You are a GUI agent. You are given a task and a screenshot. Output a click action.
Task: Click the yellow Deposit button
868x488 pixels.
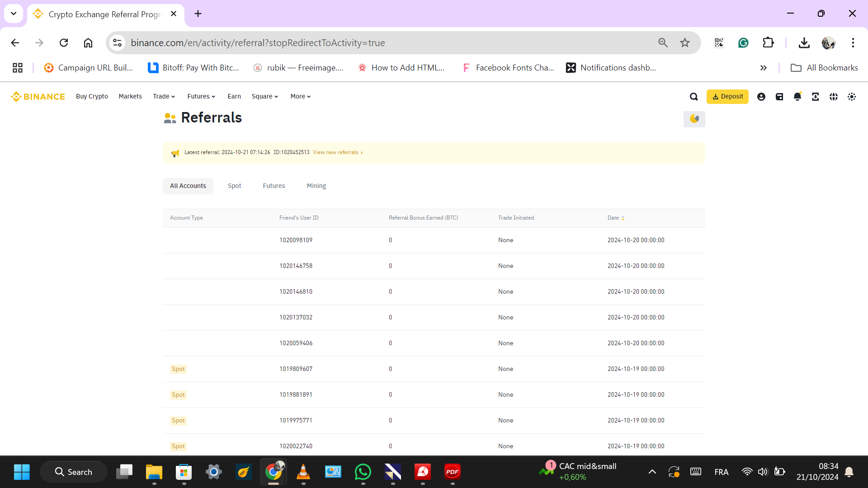[x=727, y=97]
